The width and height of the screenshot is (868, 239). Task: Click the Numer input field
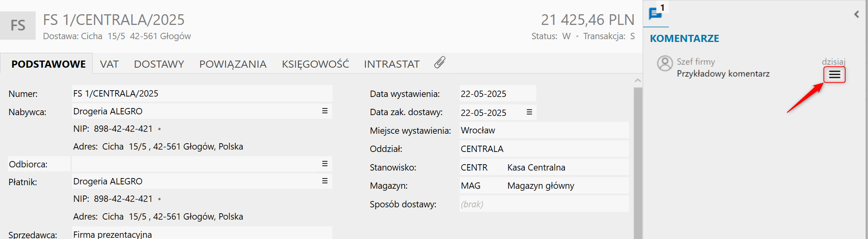tap(202, 94)
